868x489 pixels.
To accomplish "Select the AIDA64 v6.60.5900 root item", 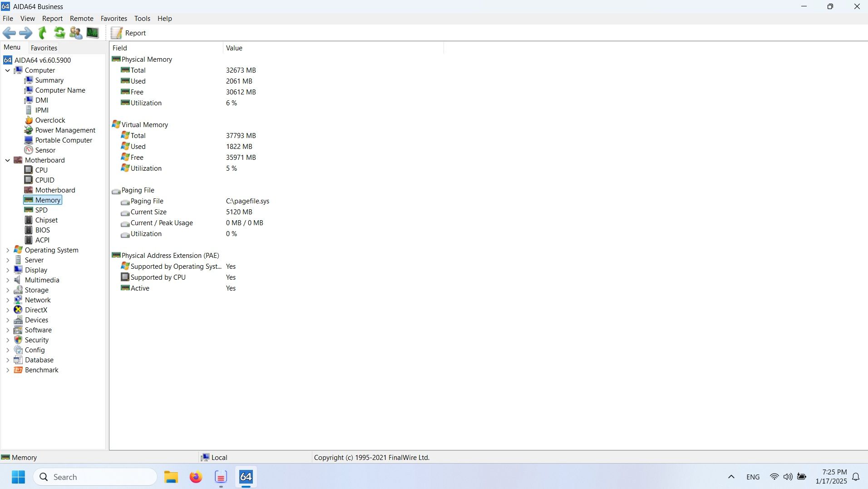I will point(43,60).
